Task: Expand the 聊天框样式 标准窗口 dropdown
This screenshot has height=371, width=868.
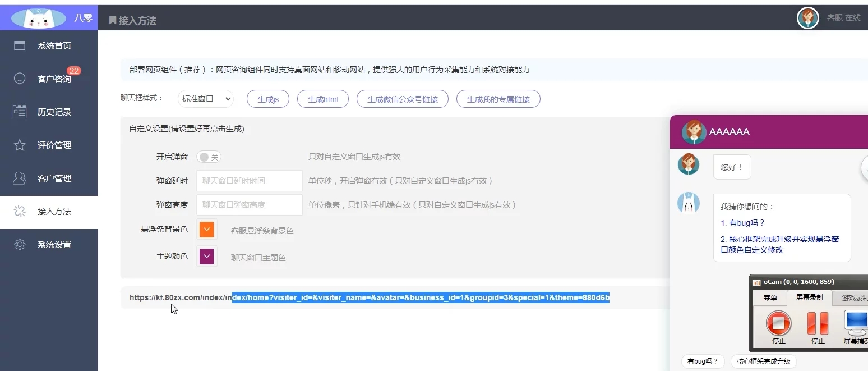Action: pos(205,99)
